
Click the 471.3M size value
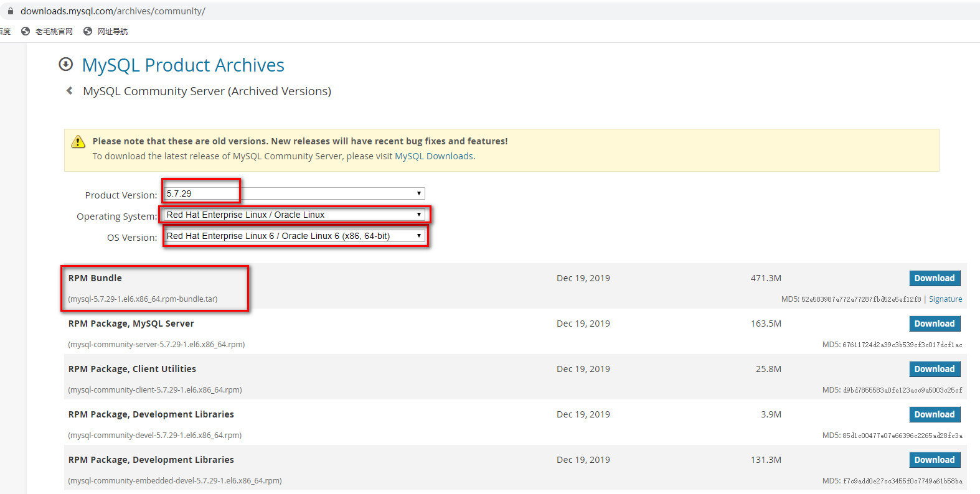pos(766,278)
